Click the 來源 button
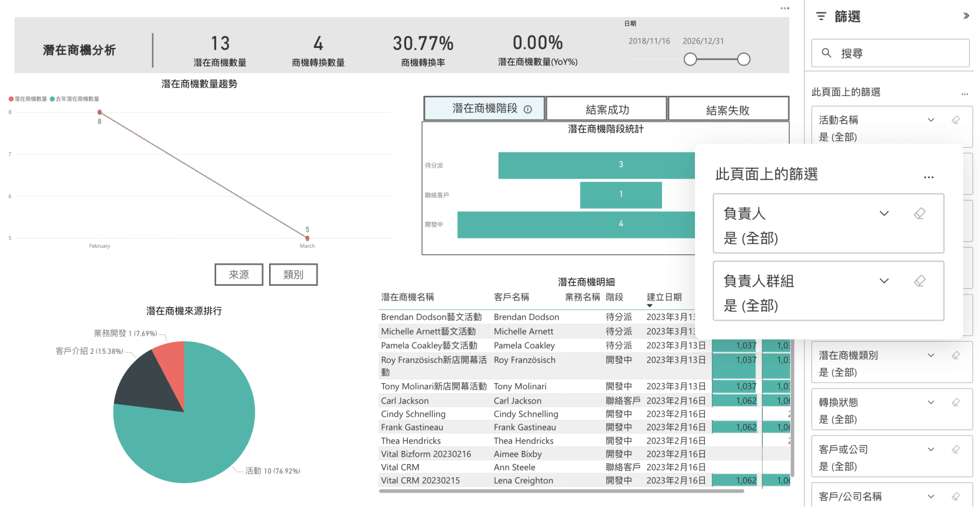Image resolution: width=980 pixels, height=507 pixels. 239,275
